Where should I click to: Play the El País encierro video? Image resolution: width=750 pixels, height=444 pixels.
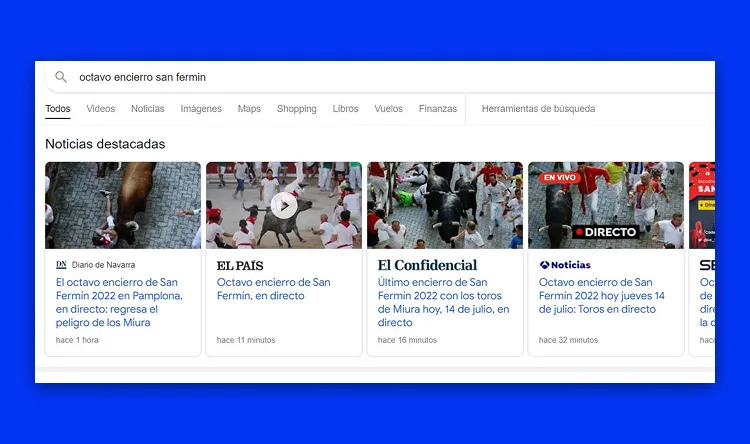284,205
